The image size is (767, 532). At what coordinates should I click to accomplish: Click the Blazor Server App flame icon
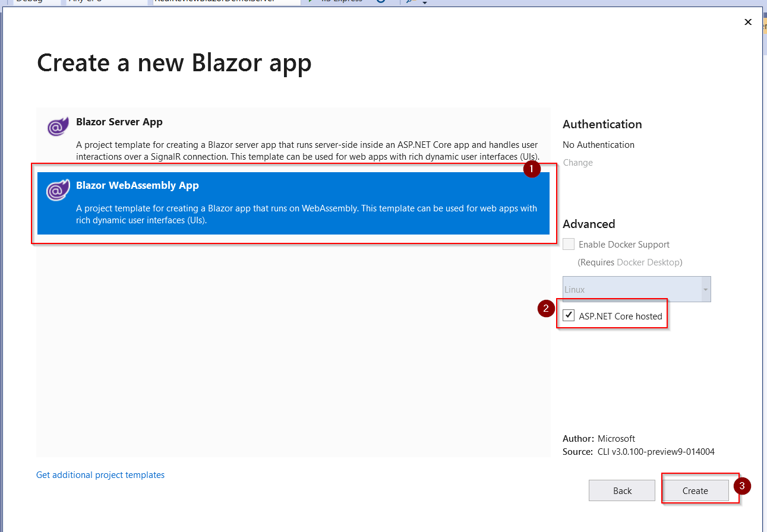[x=57, y=126]
